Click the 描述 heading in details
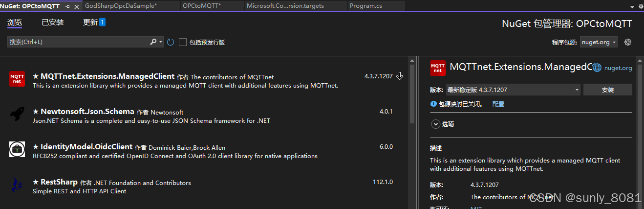The image size is (644, 209). [x=436, y=148]
